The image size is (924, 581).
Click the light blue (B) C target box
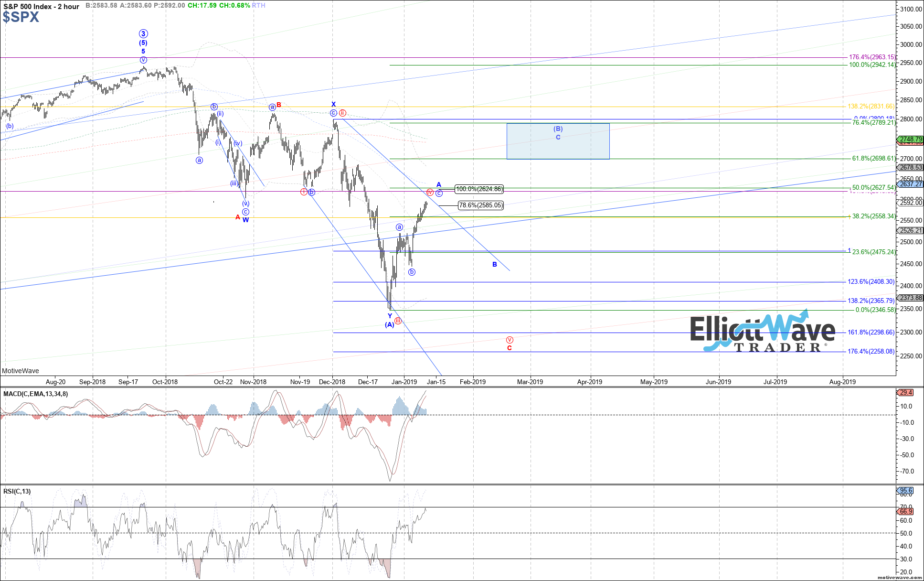558,141
